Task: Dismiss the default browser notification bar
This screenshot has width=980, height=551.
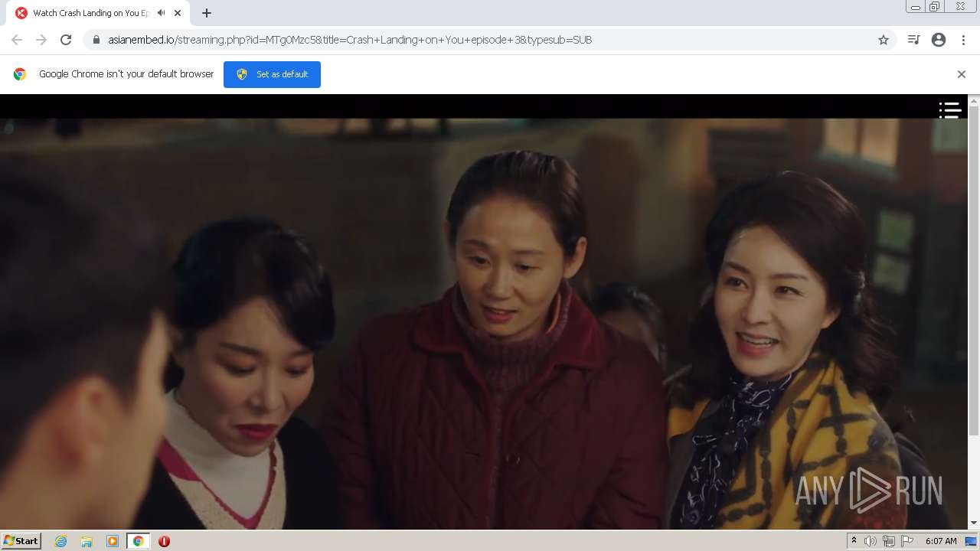Action: (x=962, y=74)
